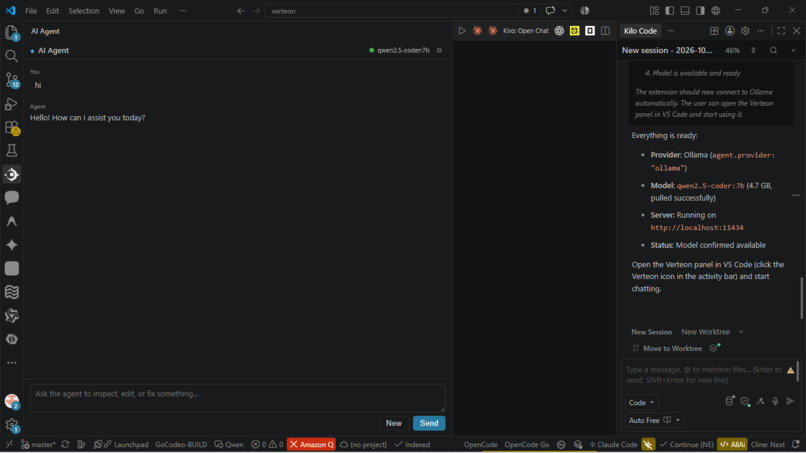Click the ChatGPT logo icon in editor toolbar
Image resolution: width=806 pixels, height=453 pixels.
point(559,31)
